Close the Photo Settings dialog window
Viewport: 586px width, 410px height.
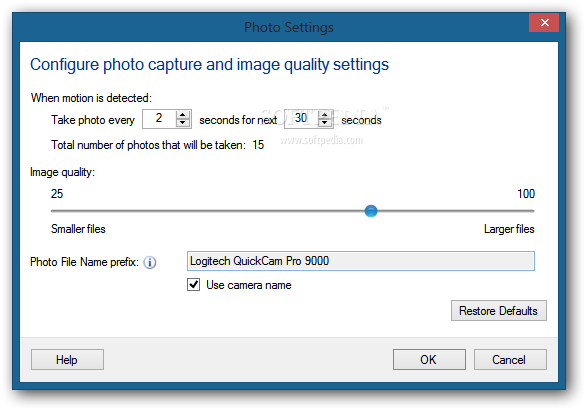tap(544, 23)
